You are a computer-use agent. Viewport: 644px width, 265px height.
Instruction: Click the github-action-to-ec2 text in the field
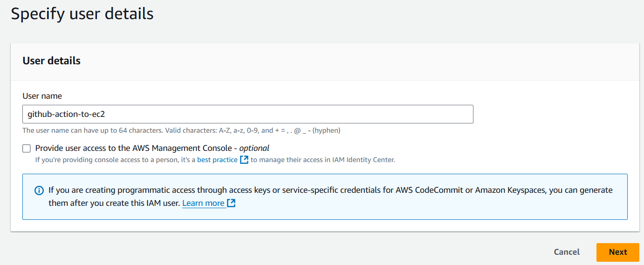66,114
